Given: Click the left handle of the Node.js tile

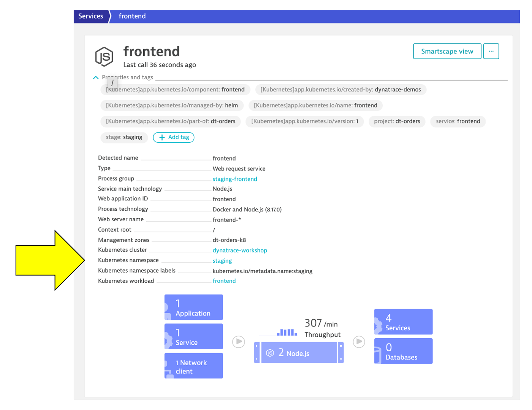Looking at the screenshot, I should [x=257, y=353].
